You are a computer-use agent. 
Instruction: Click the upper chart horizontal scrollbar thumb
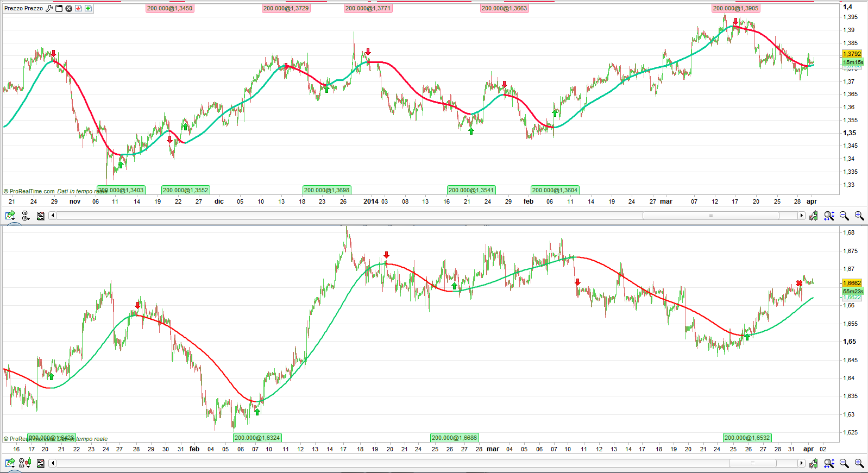[x=711, y=216]
